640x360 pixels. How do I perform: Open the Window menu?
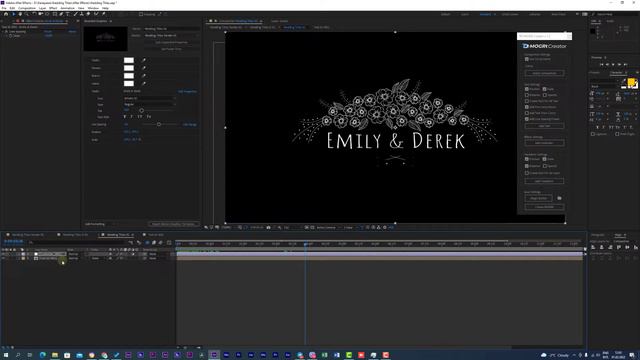point(93,8)
